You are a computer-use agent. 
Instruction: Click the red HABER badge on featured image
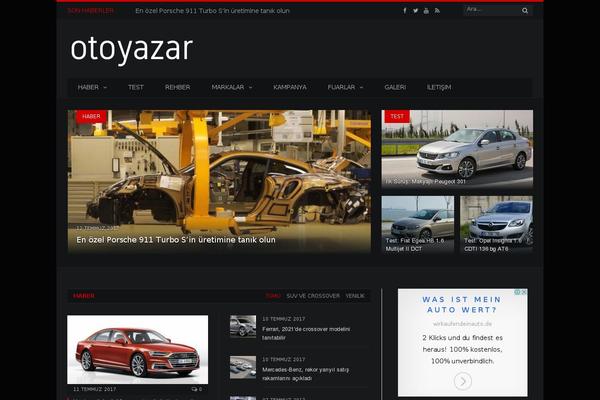[91, 116]
